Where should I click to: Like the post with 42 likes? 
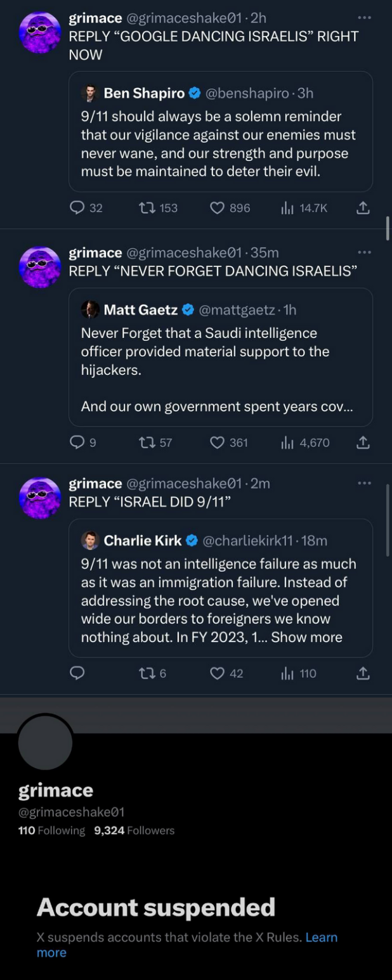point(218,673)
